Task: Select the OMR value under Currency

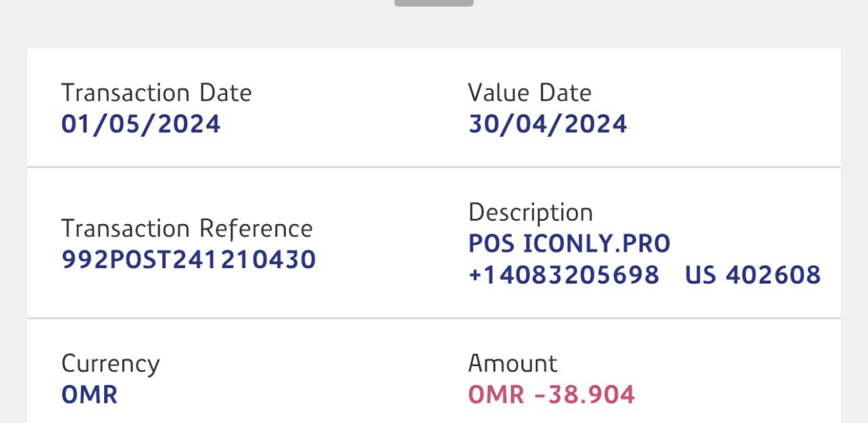Action: (x=89, y=395)
